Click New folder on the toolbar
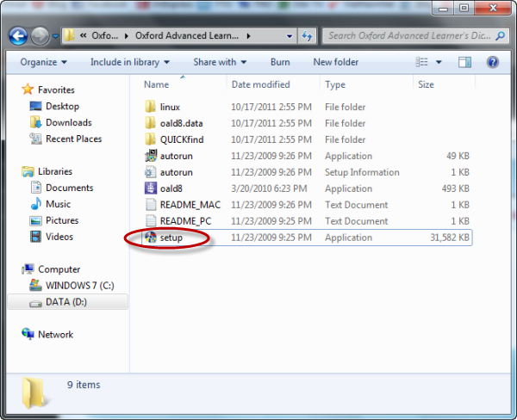 tap(336, 62)
